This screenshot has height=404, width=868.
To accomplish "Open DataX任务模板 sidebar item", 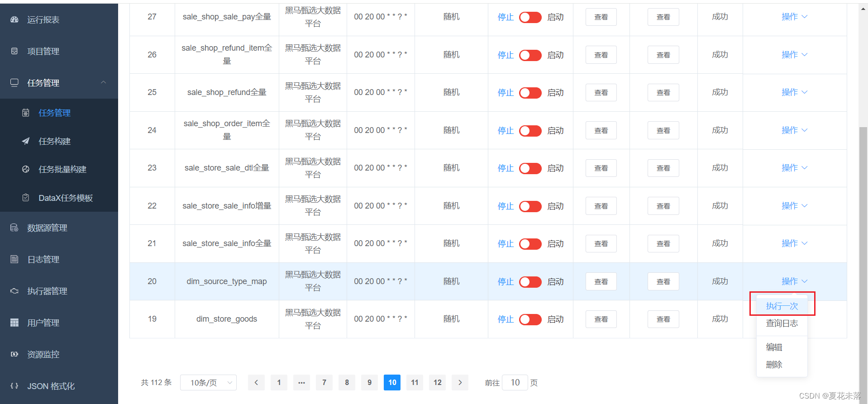I will [59, 198].
